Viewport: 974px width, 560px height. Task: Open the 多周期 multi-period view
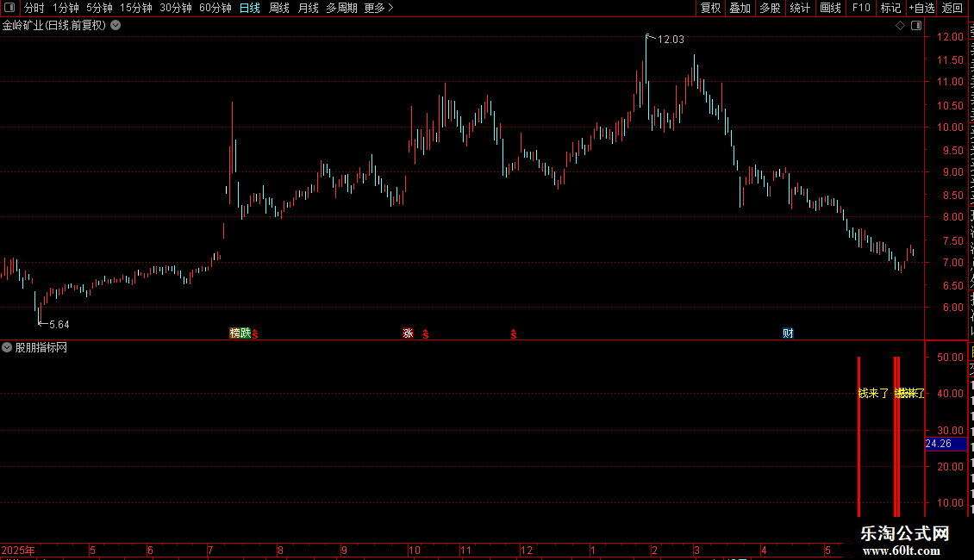[341, 8]
